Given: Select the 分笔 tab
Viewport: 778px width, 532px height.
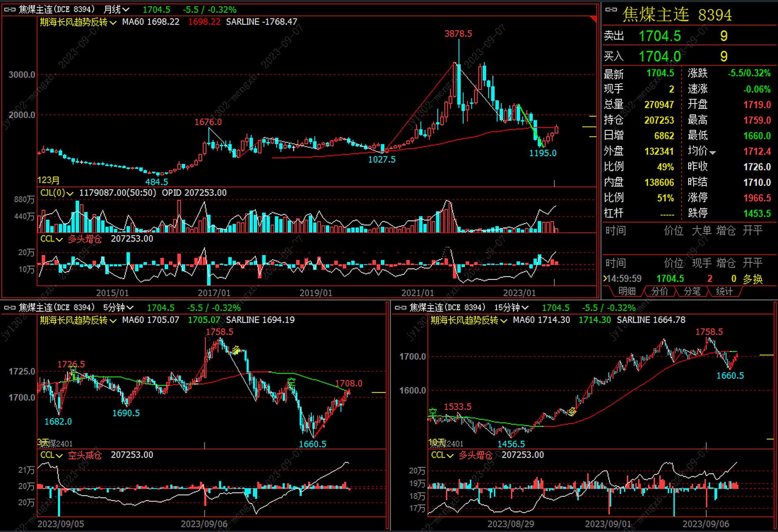Looking at the screenshot, I should (692, 291).
